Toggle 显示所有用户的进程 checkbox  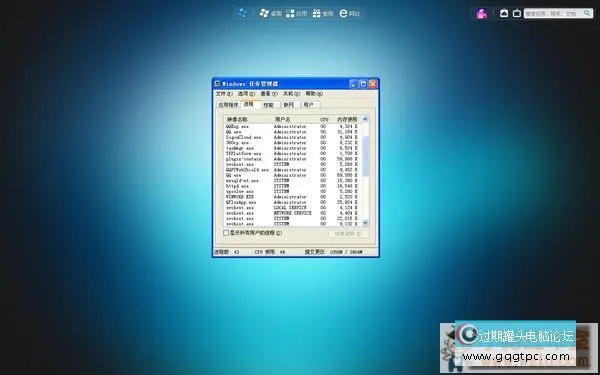(x=226, y=233)
